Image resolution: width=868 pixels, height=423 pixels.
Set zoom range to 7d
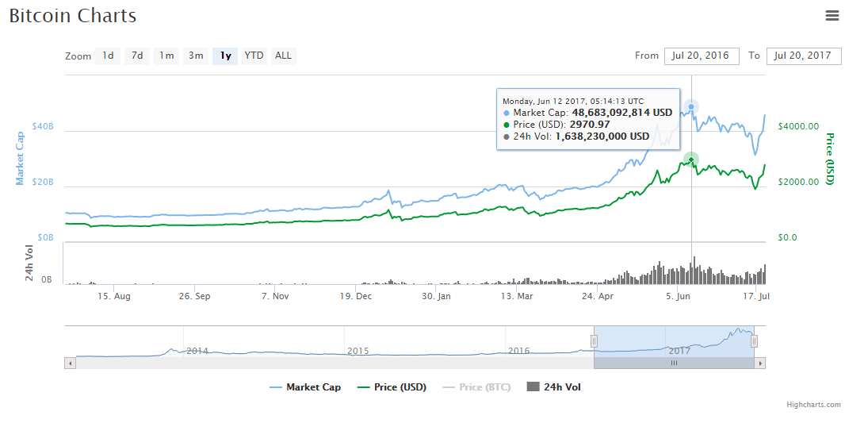coord(137,56)
